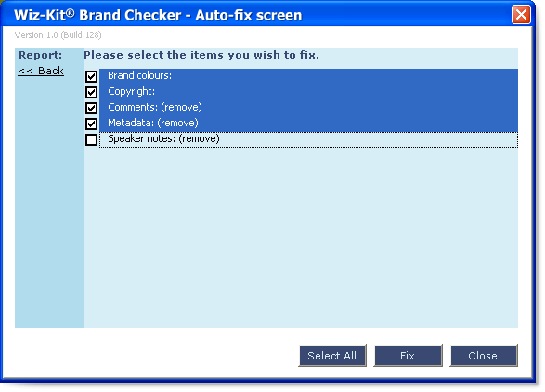Close the Auto-fix screen window
The image size is (545, 392).
[x=521, y=15]
